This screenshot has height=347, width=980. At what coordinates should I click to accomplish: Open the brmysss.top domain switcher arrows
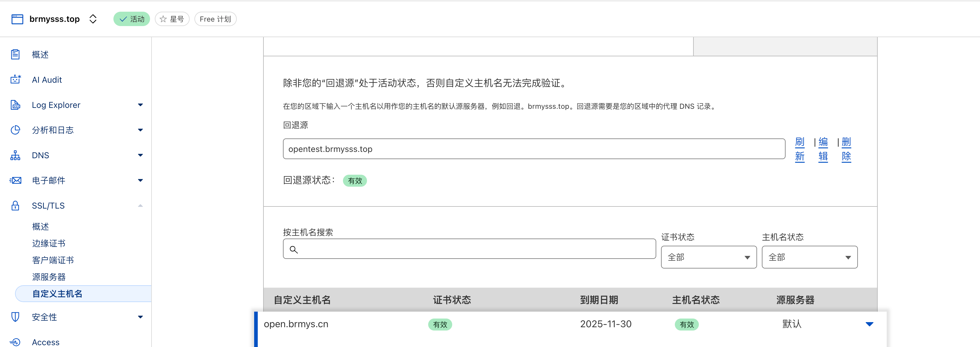[x=93, y=19]
